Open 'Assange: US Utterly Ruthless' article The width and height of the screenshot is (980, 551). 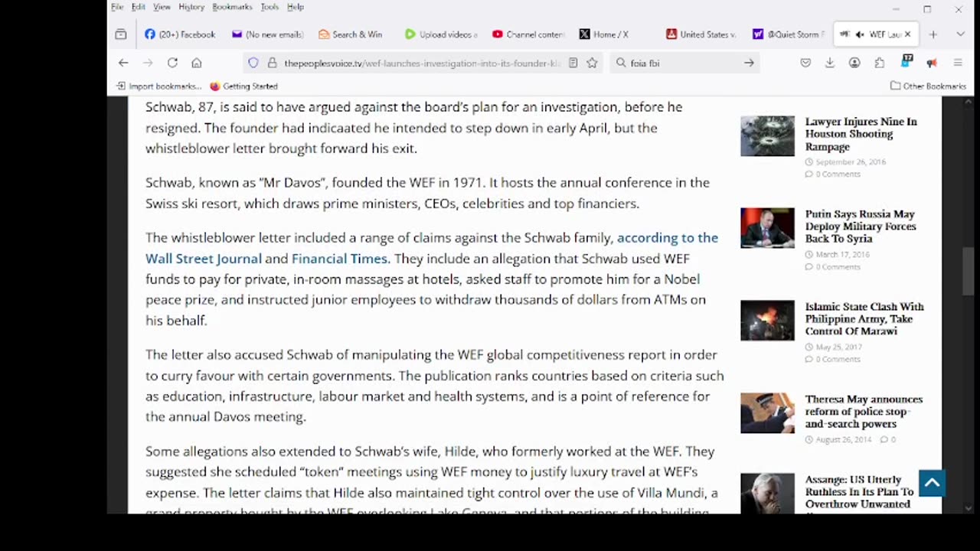click(859, 492)
